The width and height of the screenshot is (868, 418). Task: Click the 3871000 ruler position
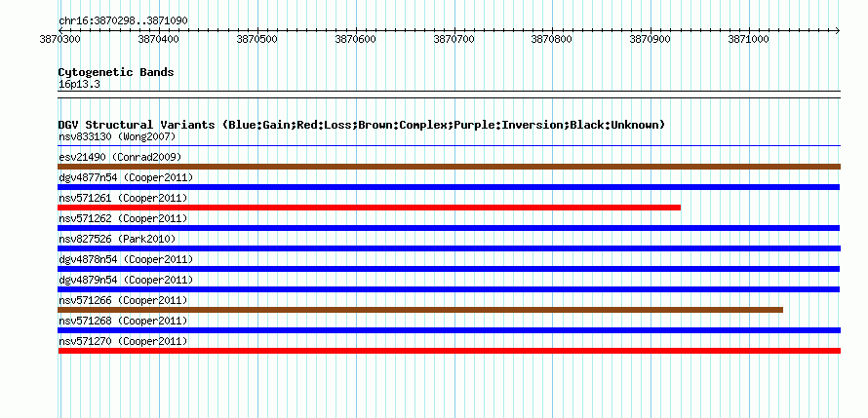pyautogui.click(x=748, y=40)
